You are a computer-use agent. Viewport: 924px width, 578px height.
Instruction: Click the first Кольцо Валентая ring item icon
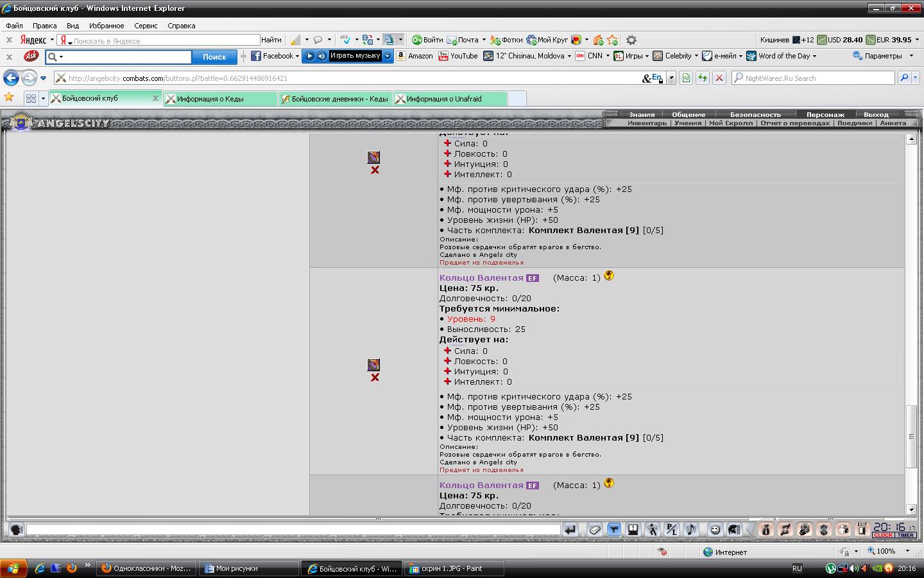pos(373,157)
